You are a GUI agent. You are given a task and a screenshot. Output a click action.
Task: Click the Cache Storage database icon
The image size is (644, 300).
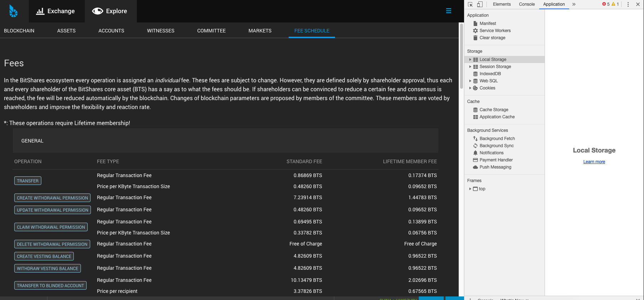tap(475, 110)
